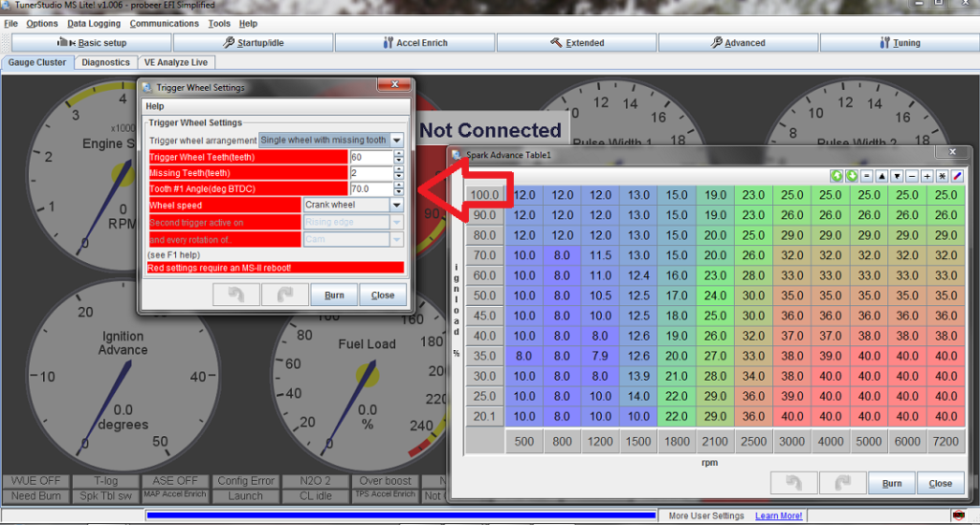Screen dimensions: 980x525
Task: Click the equals (set value) icon
Action: 866,176
